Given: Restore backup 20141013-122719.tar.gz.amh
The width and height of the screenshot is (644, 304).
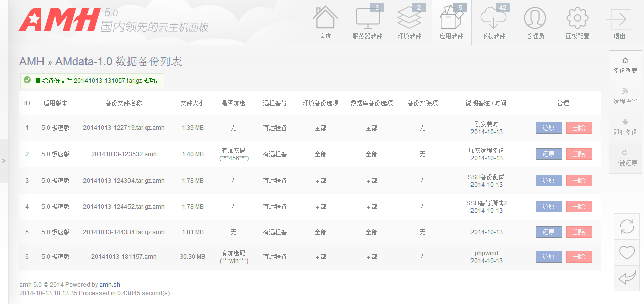Looking at the screenshot, I should [x=548, y=128].
